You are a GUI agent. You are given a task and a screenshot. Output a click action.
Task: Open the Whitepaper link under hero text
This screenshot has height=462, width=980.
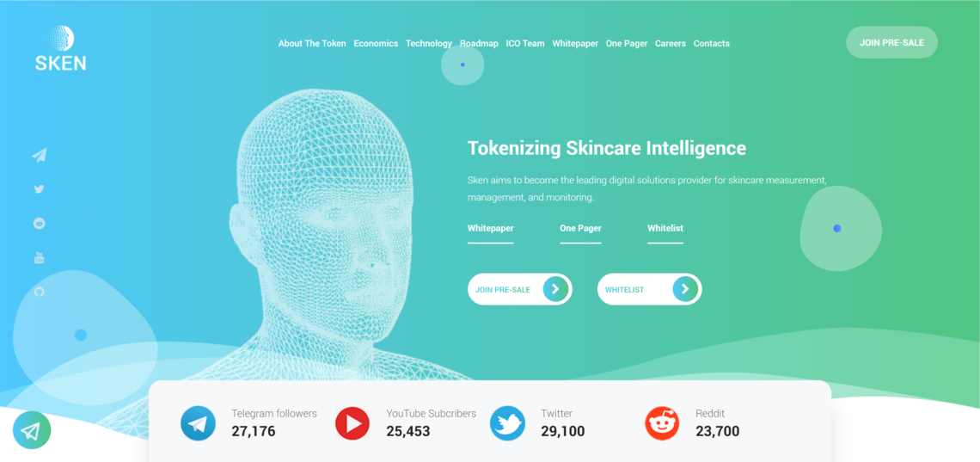[x=491, y=229]
